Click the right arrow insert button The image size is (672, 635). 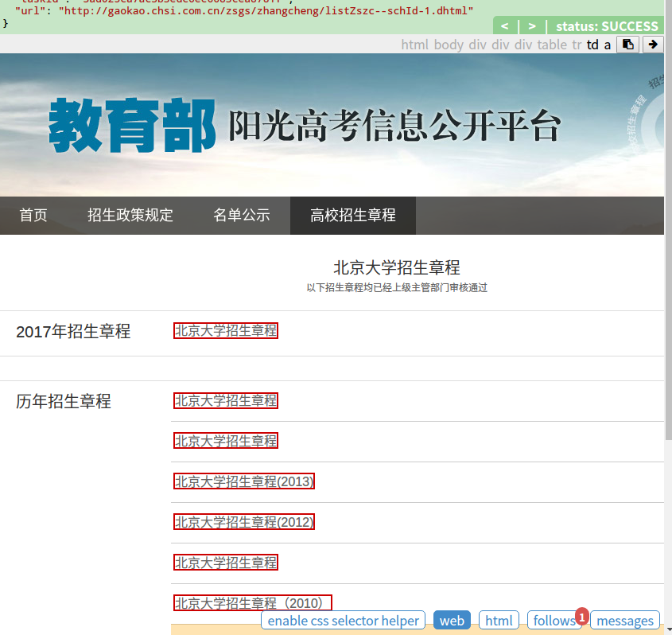point(653,45)
